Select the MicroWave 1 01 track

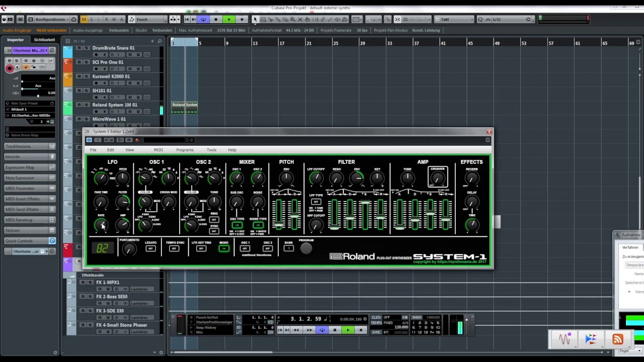(109, 119)
